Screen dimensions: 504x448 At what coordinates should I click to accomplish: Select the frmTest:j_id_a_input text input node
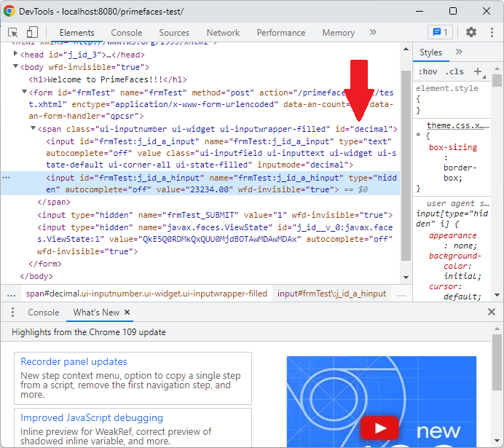pos(221,153)
